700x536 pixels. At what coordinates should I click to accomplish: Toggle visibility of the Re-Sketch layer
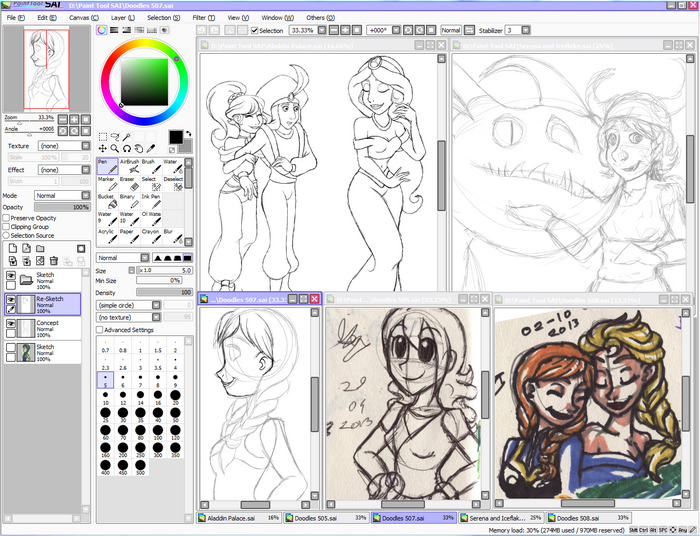11,299
